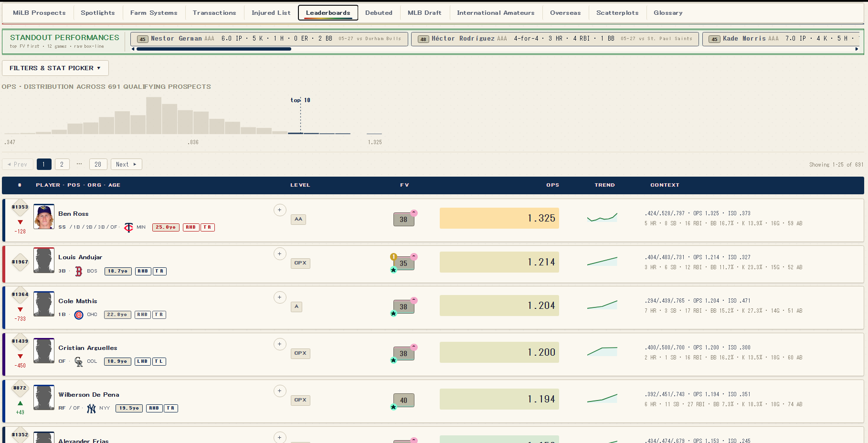Click Louis Andujar's silhouette thumbnail
This screenshot has height=443, width=868.
(44, 260)
